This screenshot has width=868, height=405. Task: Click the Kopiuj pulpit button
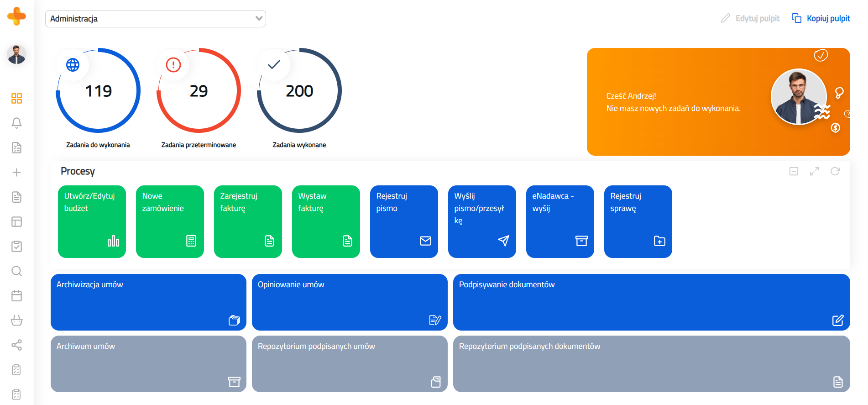821,18
